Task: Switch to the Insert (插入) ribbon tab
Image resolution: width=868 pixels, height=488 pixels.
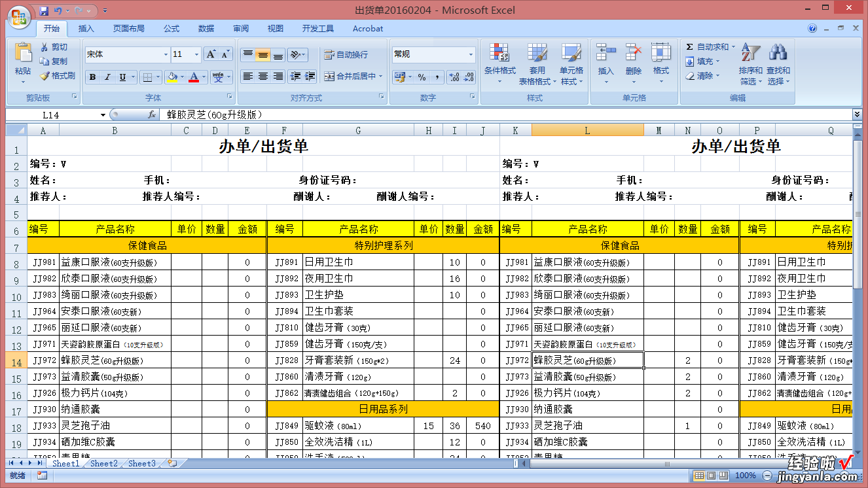Action: [86, 29]
